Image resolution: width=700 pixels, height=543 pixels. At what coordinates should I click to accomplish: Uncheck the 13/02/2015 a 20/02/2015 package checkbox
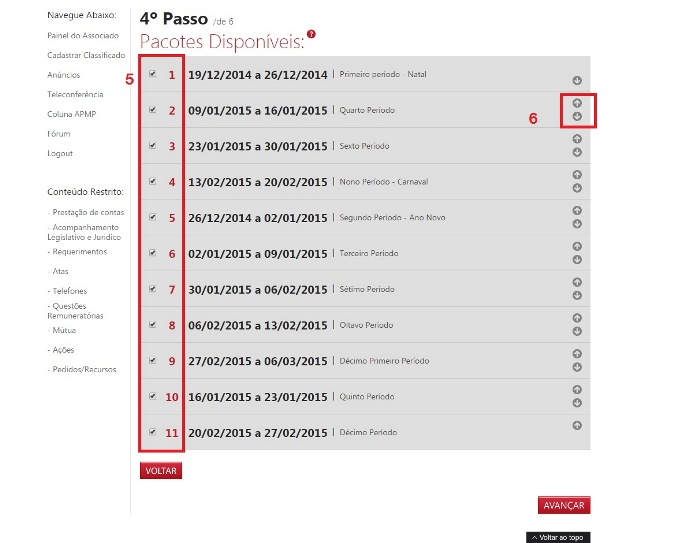[x=153, y=181]
